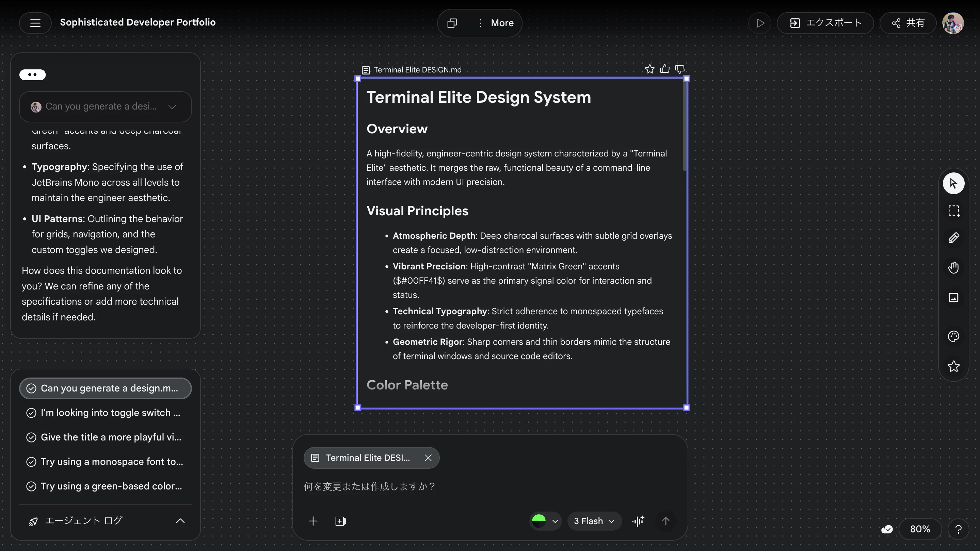Select the marquee area selection tool
The image size is (980, 551).
[953, 211]
